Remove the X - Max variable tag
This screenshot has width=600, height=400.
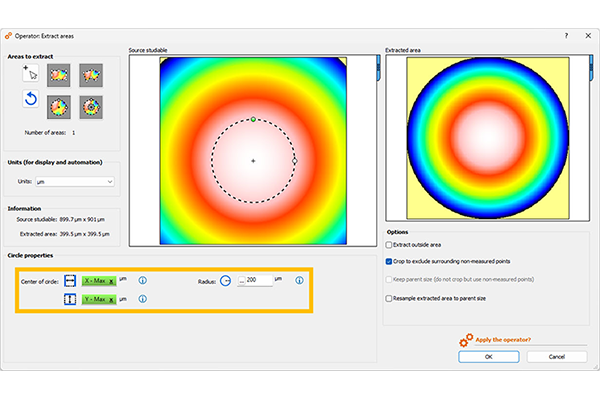pyautogui.click(x=112, y=281)
